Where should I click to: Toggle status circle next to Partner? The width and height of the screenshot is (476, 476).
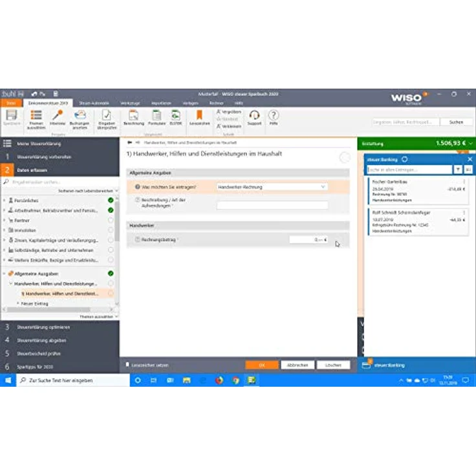[111, 221]
